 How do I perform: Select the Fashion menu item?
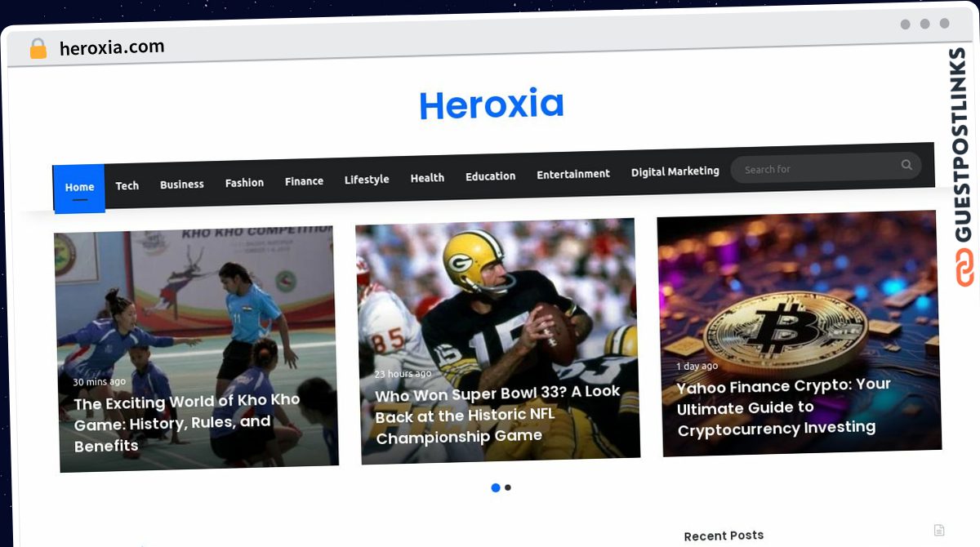tap(244, 183)
